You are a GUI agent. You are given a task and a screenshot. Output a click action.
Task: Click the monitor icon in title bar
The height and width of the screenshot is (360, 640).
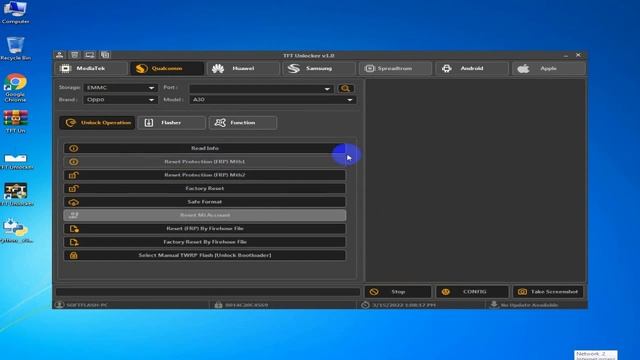click(x=90, y=55)
